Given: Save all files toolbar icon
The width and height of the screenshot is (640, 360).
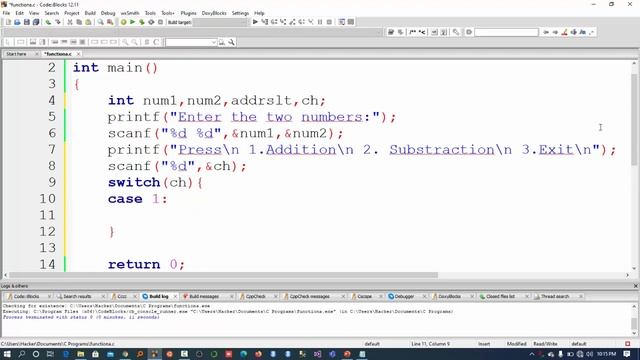Looking at the screenshot, I should (x=36, y=22).
